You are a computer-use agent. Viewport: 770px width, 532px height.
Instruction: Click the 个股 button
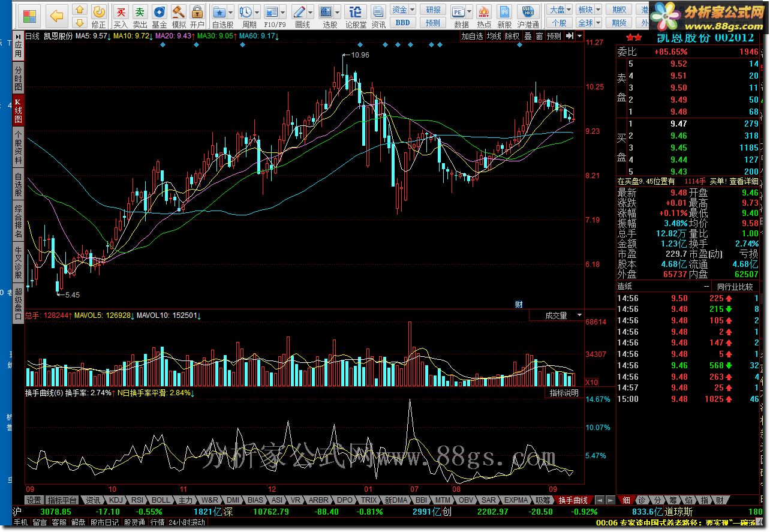[x=559, y=23]
